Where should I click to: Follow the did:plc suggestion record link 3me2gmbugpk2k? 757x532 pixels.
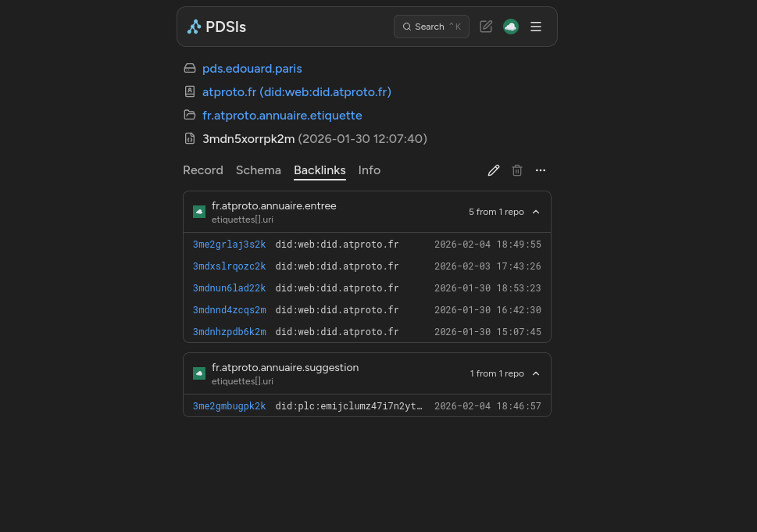[x=229, y=405]
